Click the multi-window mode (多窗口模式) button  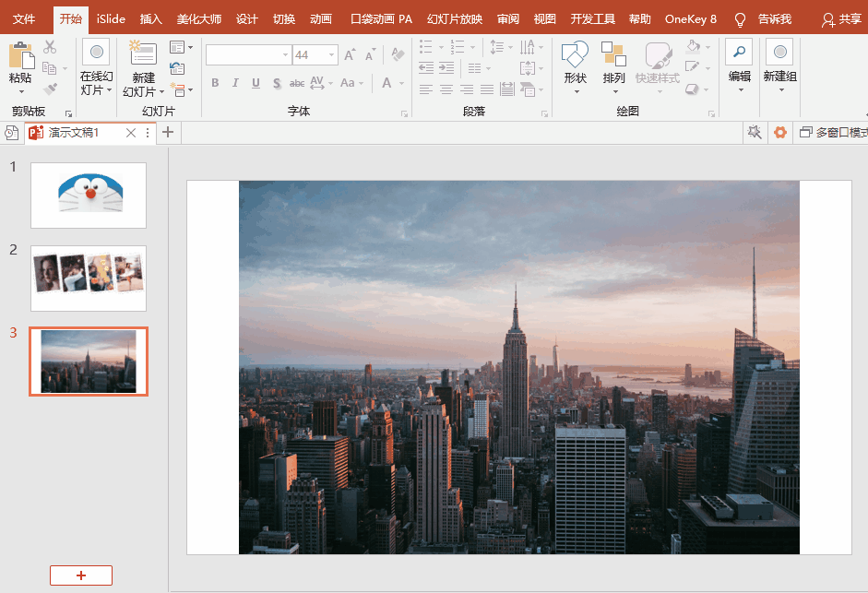pos(833,132)
